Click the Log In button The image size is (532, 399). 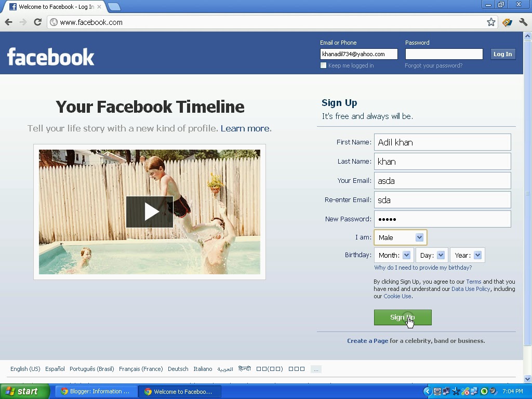(x=502, y=54)
